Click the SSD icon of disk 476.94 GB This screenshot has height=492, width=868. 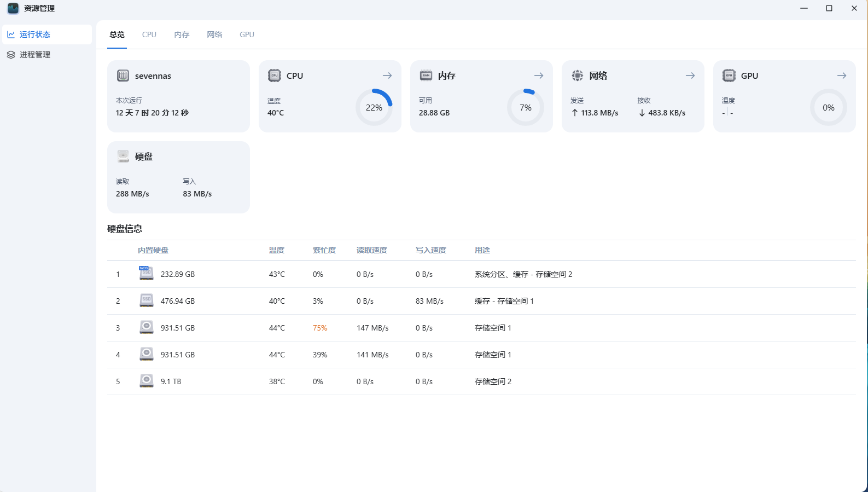click(146, 300)
